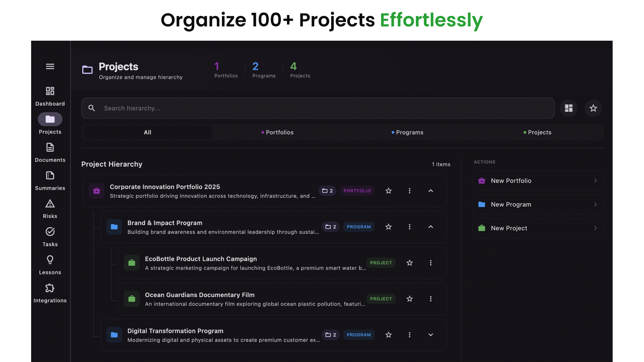This screenshot has width=644, height=362.
Task: Click the Search hierarchy input field
Action: pyautogui.click(x=318, y=108)
